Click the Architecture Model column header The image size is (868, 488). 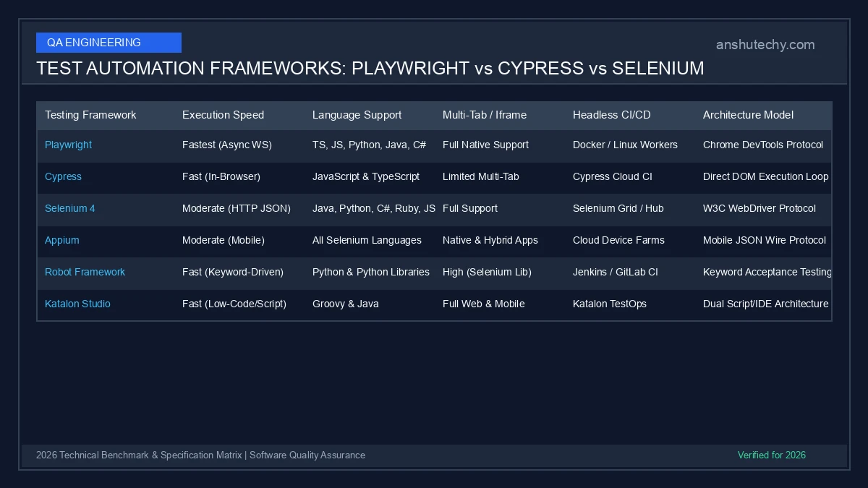pyautogui.click(x=748, y=115)
